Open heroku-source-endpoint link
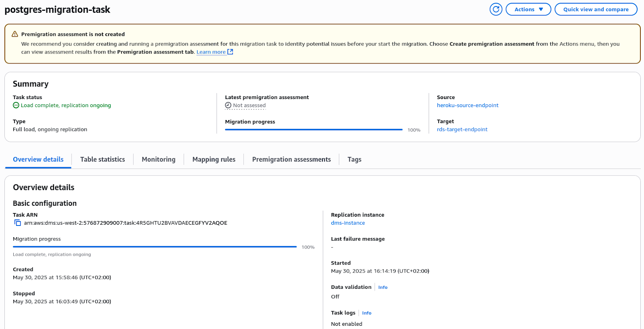 pos(468,106)
